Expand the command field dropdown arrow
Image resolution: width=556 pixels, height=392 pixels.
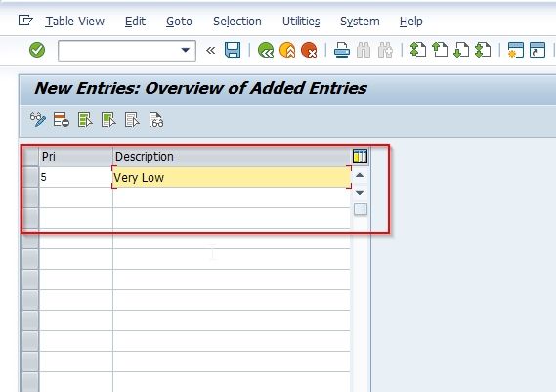tap(185, 50)
